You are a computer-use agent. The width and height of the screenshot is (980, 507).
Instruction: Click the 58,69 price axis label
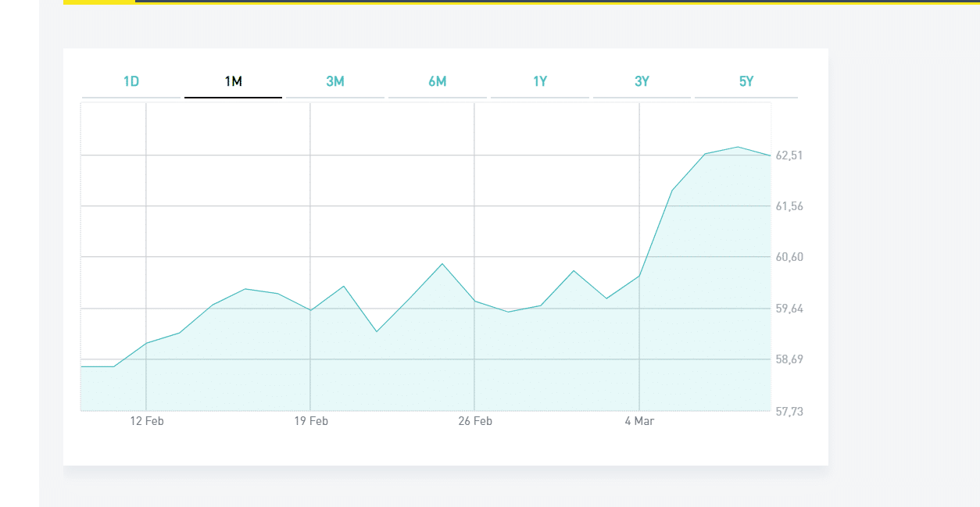[x=789, y=359]
